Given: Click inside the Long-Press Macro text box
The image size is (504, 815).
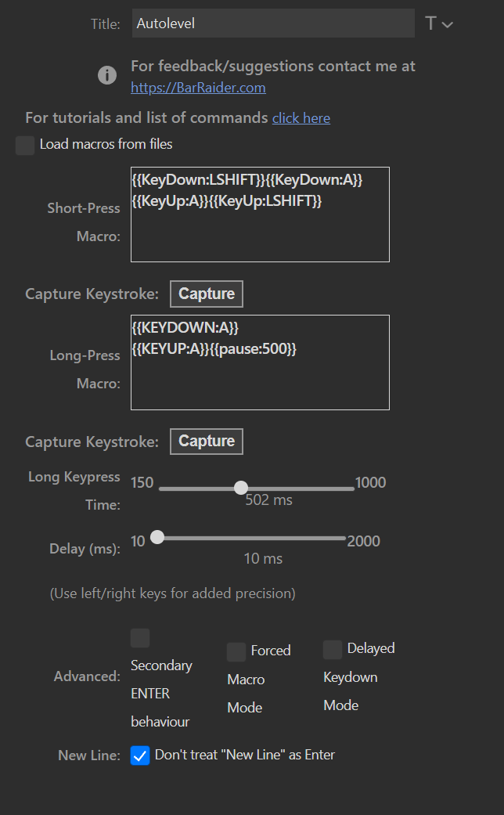Looking at the screenshot, I should pyautogui.click(x=260, y=362).
